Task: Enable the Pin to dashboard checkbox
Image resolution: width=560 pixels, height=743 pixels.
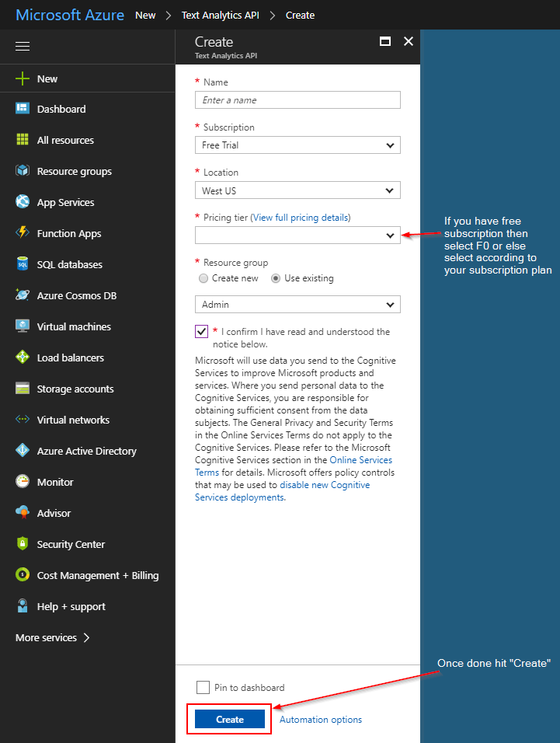Action: [203, 687]
